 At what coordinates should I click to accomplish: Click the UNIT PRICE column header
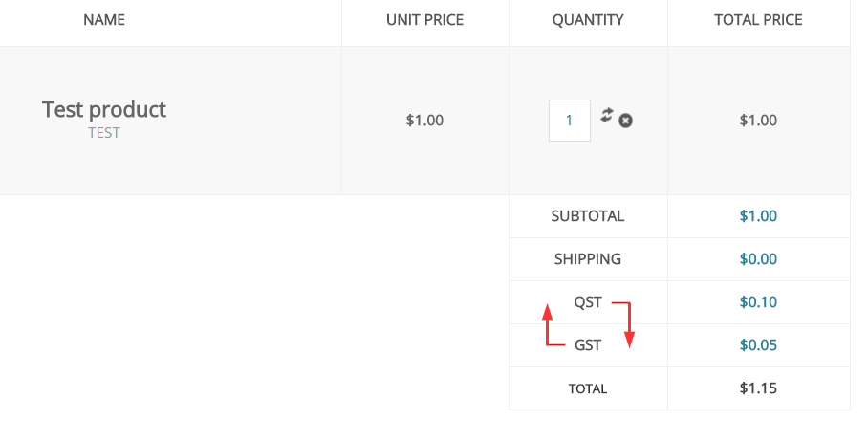pyautogui.click(x=424, y=19)
